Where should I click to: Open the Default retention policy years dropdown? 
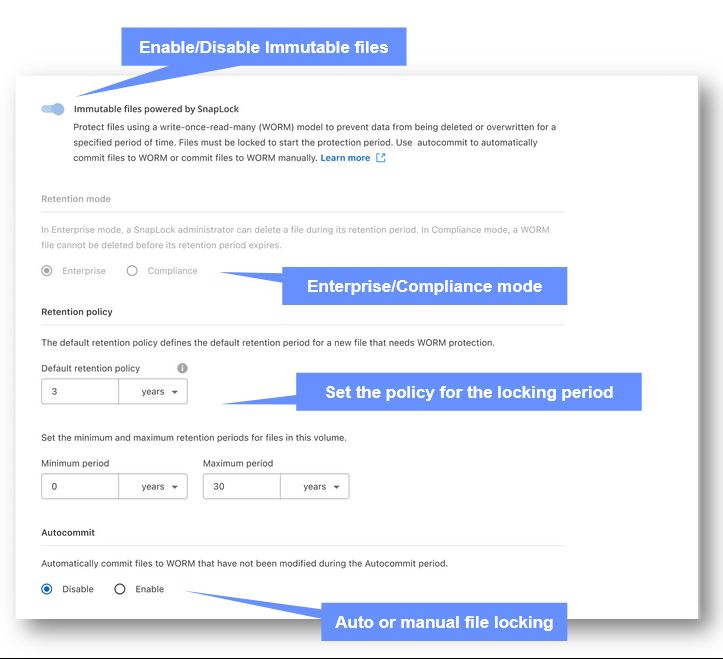click(x=153, y=392)
